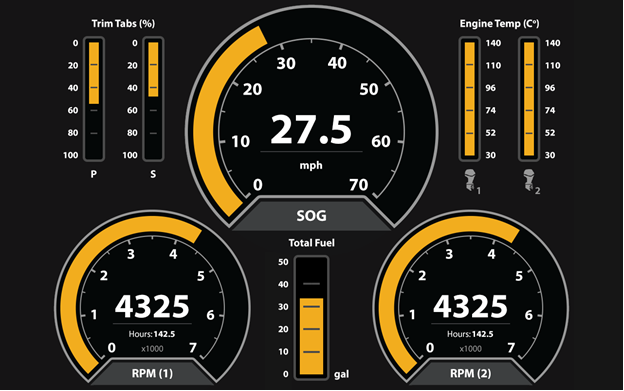Select the Total Fuel level bar
The height and width of the screenshot is (391, 624).
[311, 317]
